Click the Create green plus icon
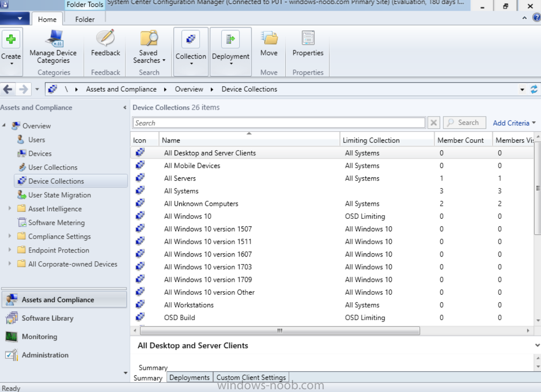 coord(11,39)
